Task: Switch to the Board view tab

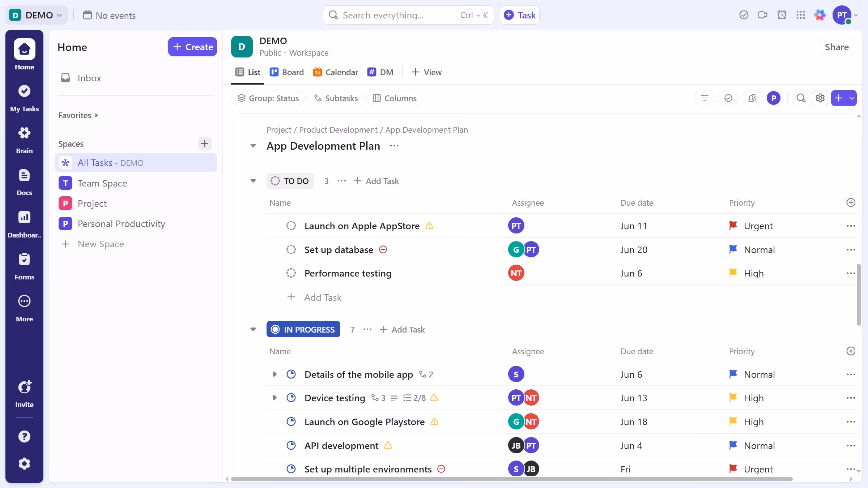Action: click(x=286, y=72)
